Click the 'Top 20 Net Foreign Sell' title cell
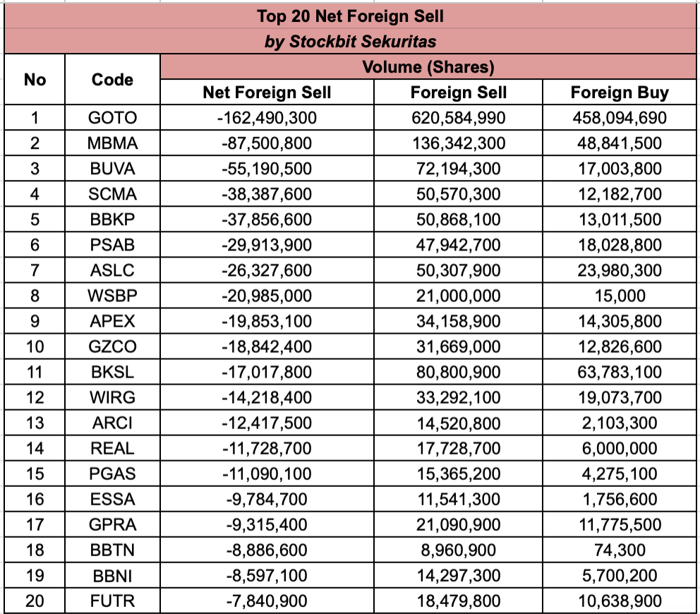 point(350,16)
